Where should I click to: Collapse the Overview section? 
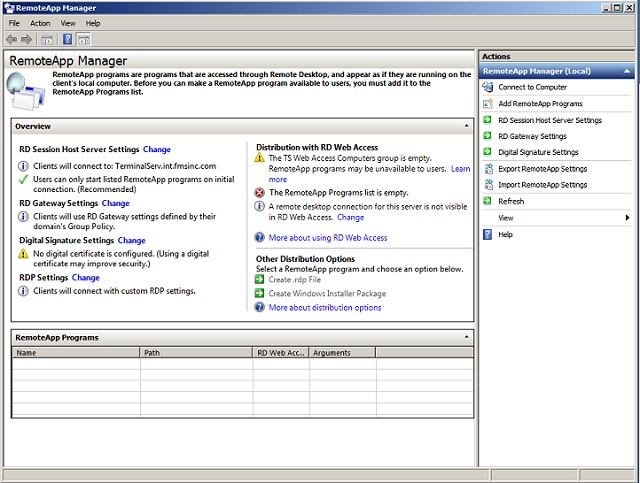click(x=467, y=126)
